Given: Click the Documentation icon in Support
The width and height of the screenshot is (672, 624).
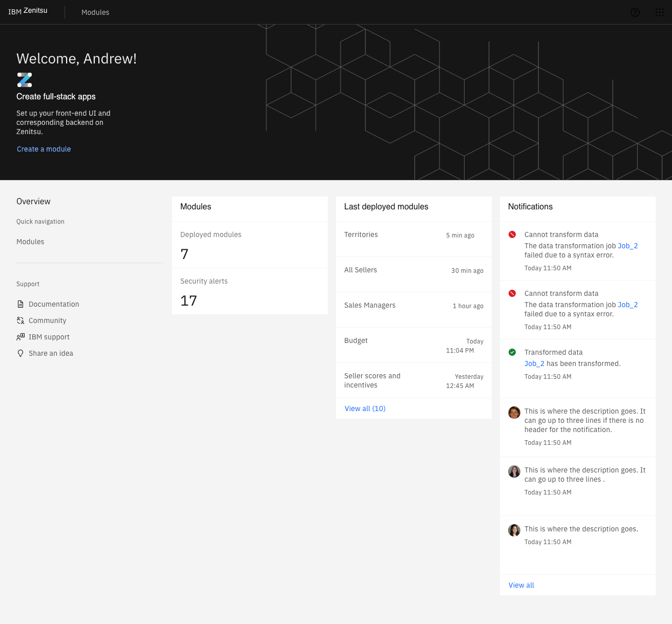Looking at the screenshot, I should point(20,304).
